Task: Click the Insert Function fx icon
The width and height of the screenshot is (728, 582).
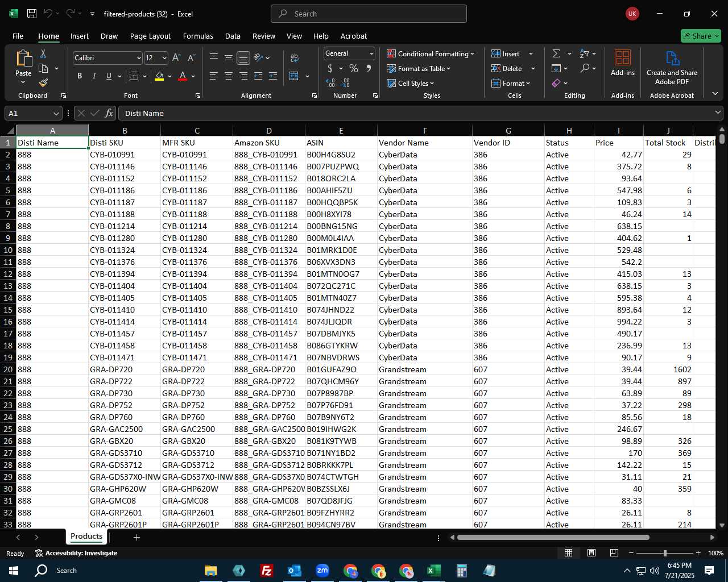Action: 109,113
